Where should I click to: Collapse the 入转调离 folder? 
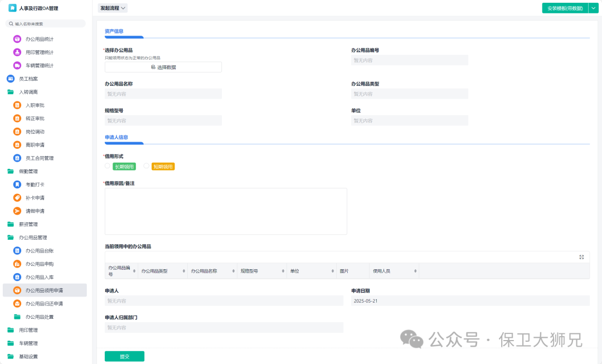[x=11, y=92]
